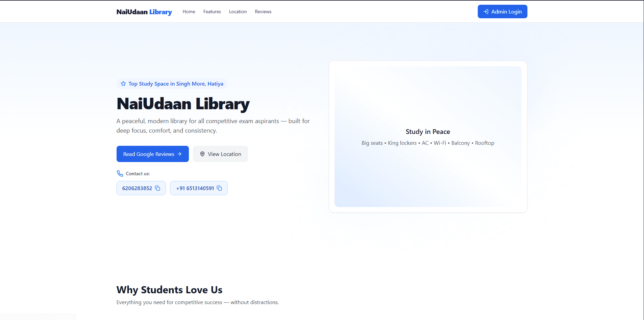
Task: Click the star icon in the Top Study Space badge
Action: click(123, 84)
